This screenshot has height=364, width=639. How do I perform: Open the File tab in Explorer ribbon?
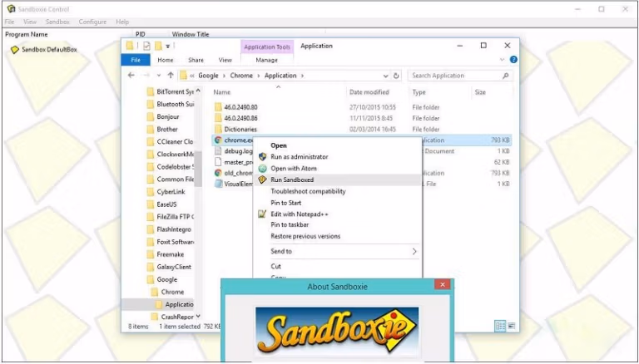[136, 60]
